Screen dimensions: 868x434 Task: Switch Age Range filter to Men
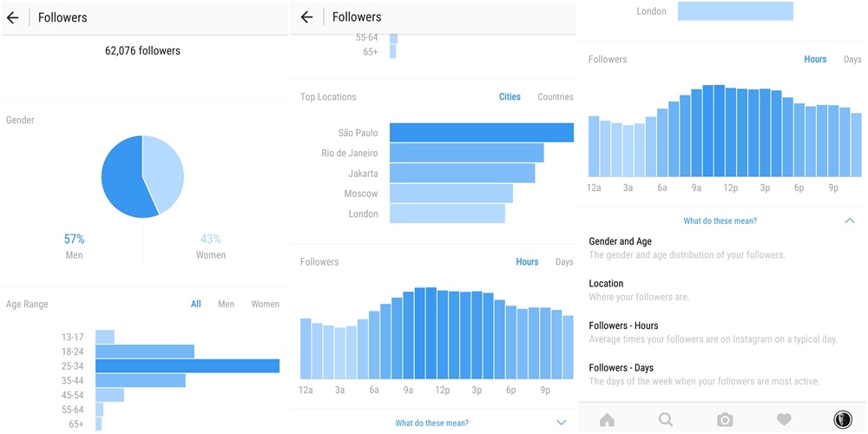226,305
